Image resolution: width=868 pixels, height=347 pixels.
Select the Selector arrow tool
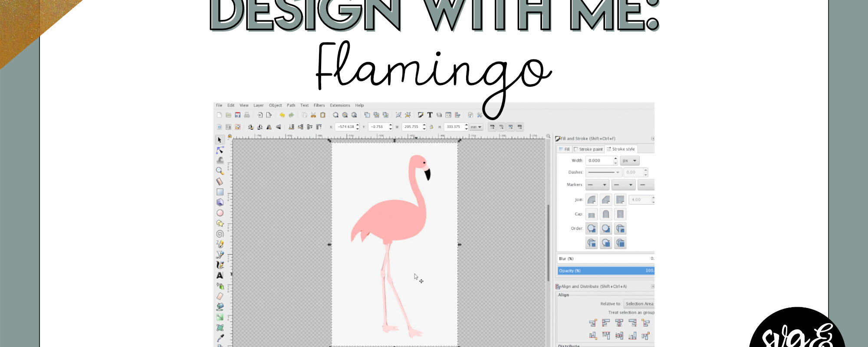[220, 140]
